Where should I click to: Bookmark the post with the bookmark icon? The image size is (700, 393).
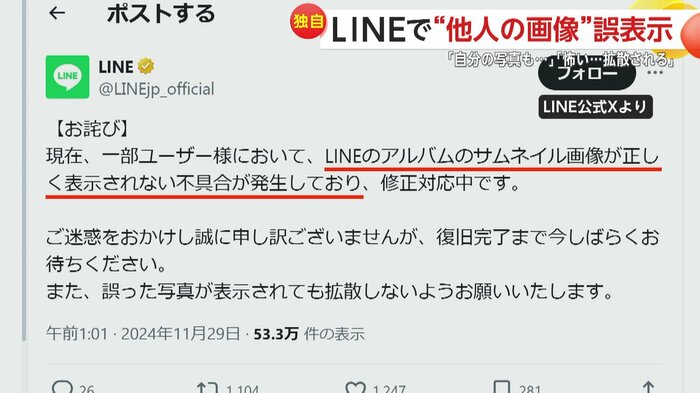point(501,388)
